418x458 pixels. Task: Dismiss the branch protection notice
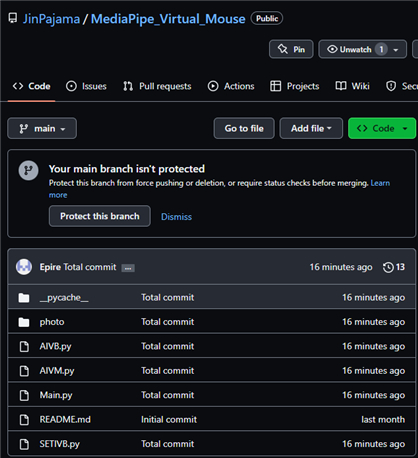176,217
